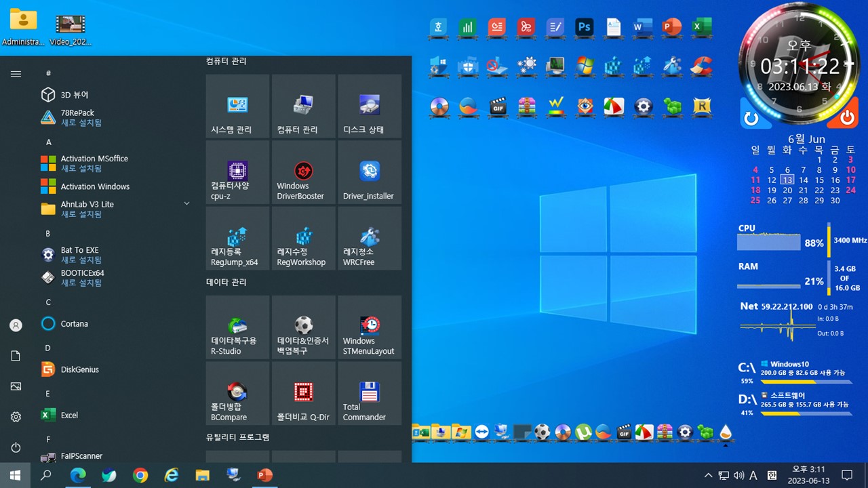Open BOOTICEx64 in the app list
The height and width of the screenshot is (488, 868).
[x=116, y=278]
